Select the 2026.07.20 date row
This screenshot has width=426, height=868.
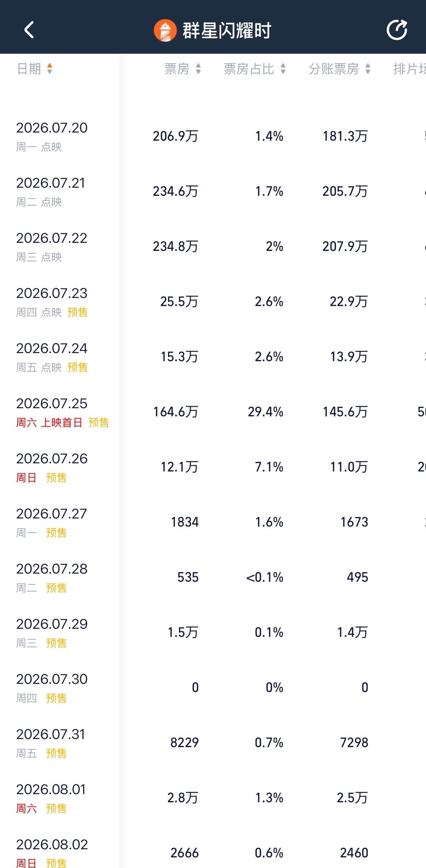tap(213, 136)
